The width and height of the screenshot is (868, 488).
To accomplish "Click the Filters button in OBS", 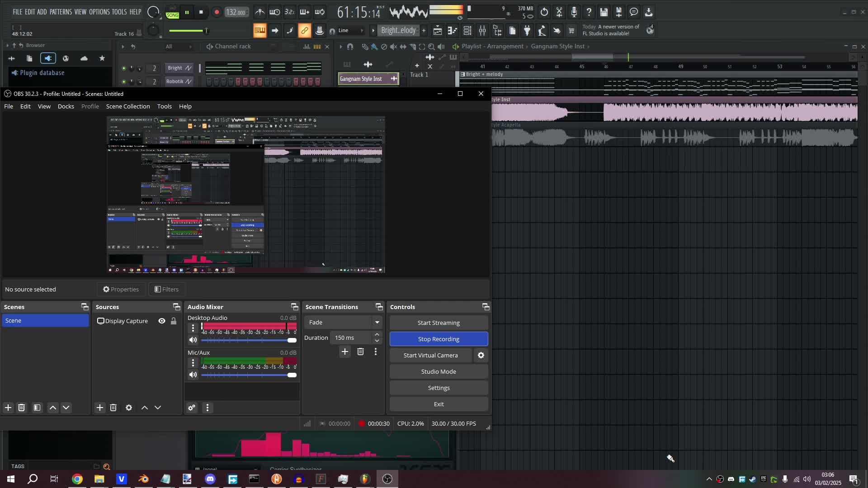I will (x=166, y=289).
